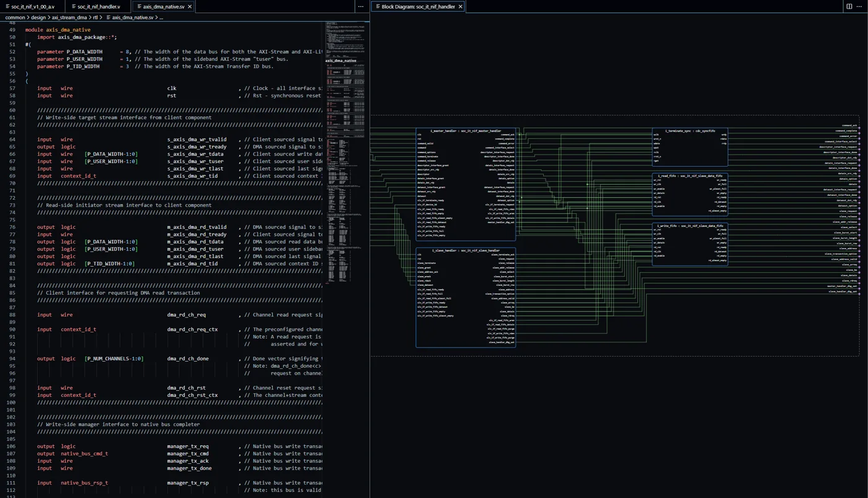Viewport: 868px width, 498px height.
Task: Open left editor group's more actions menu
Action: (361, 7)
